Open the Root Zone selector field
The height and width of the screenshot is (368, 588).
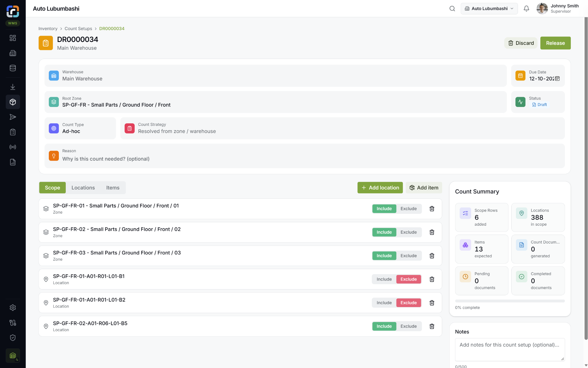(276, 102)
